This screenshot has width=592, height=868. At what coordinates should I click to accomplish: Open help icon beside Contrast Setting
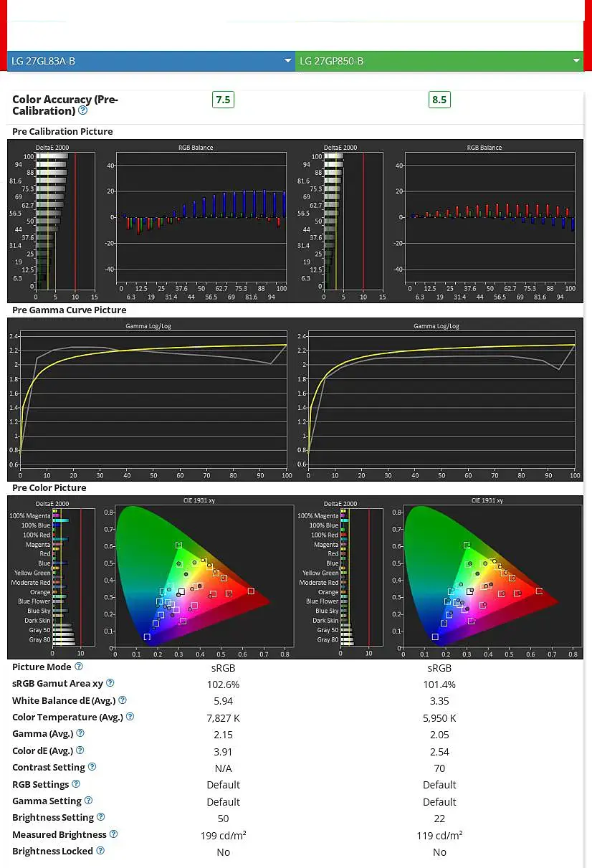(92, 767)
